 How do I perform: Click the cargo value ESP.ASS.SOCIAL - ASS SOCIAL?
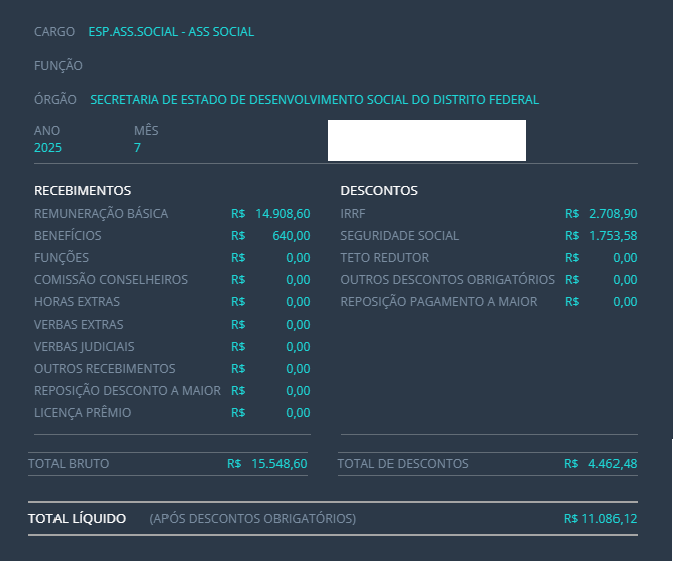pos(171,32)
